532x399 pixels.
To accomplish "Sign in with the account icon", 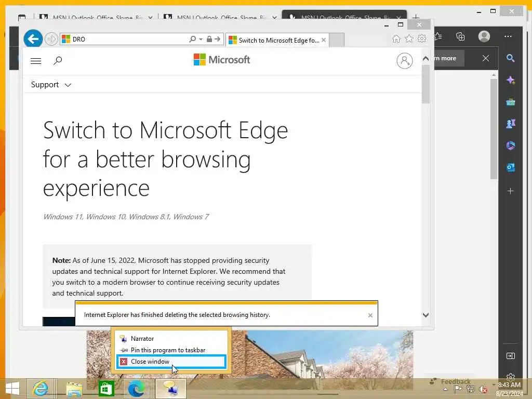I will coord(404,61).
